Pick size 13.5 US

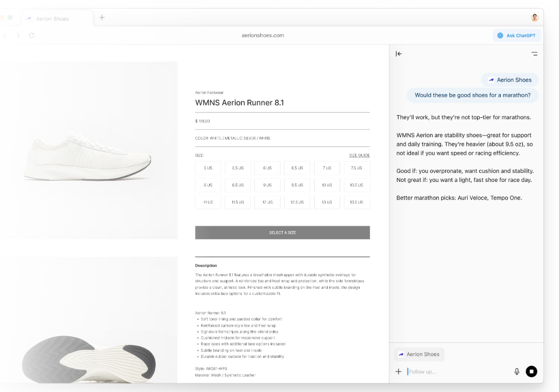coord(356,202)
